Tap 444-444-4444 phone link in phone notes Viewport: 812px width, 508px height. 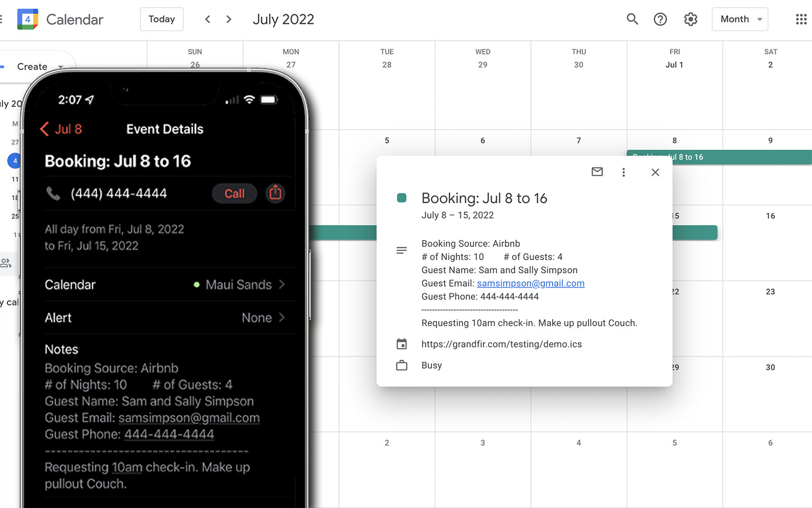[x=169, y=434]
